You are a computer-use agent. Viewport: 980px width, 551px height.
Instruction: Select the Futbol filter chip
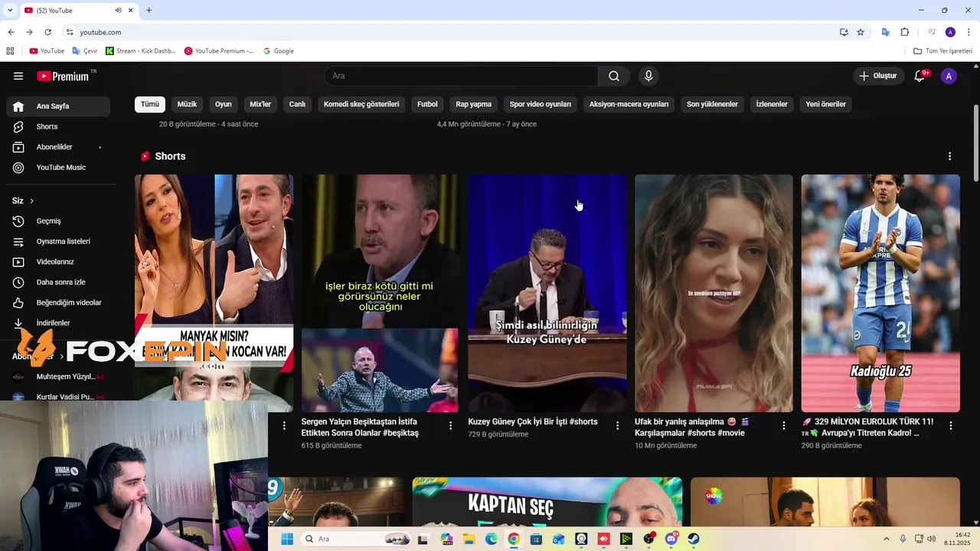(x=427, y=104)
